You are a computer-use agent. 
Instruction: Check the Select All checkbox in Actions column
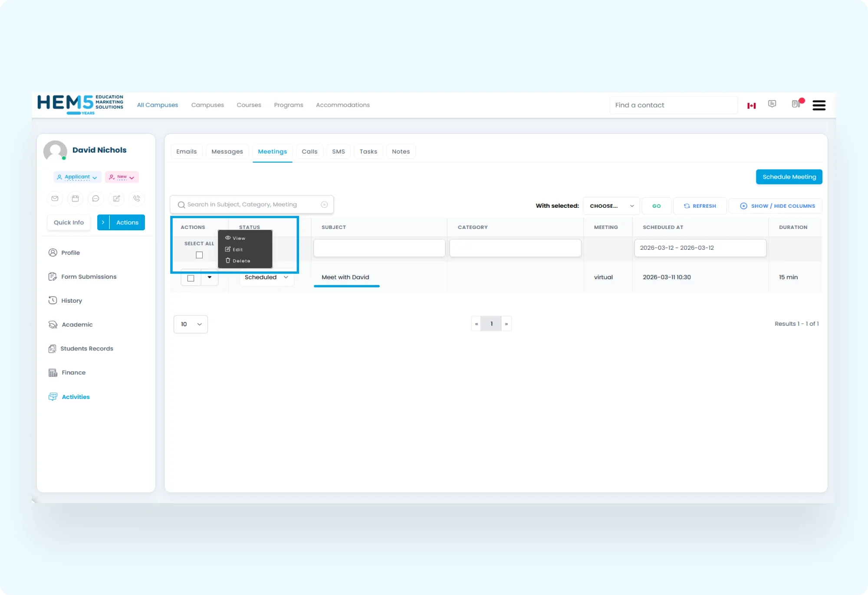click(x=199, y=255)
